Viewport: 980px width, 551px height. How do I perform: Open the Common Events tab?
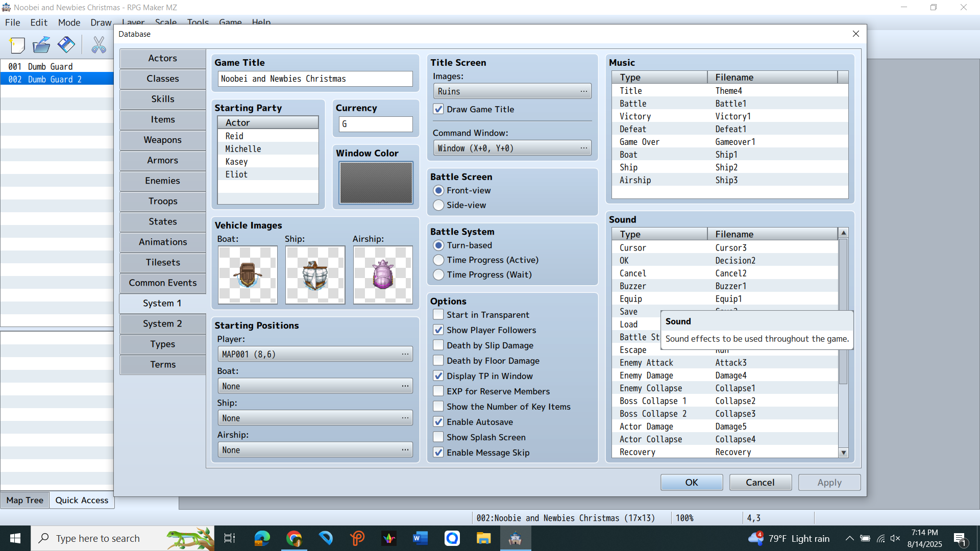click(x=163, y=283)
